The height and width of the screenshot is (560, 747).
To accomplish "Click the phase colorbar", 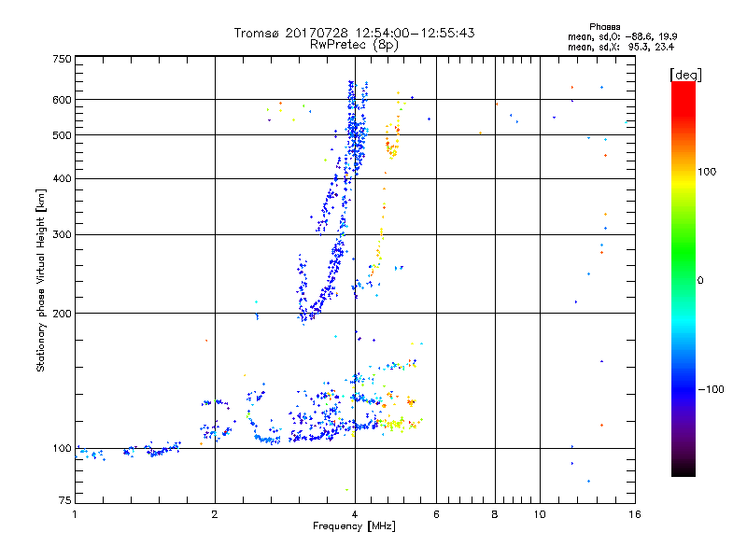I will click(x=684, y=279).
